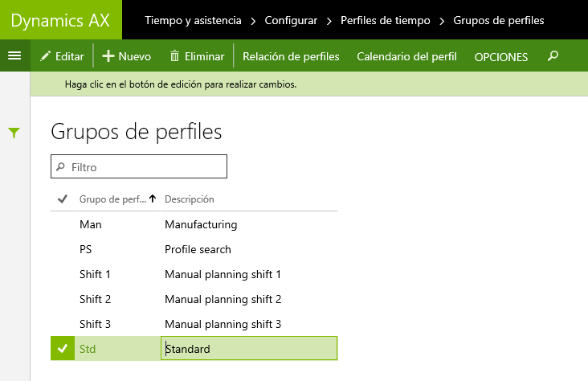Show the filter pane funnel icon
Screen dimensions: 588x381
click(14, 133)
